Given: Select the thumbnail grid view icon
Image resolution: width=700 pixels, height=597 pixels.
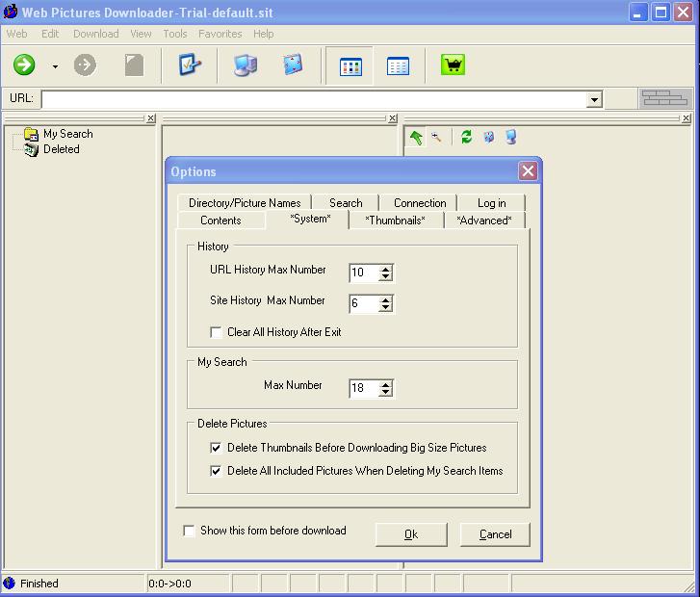Looking at the screenshot, I should point(350,65).
